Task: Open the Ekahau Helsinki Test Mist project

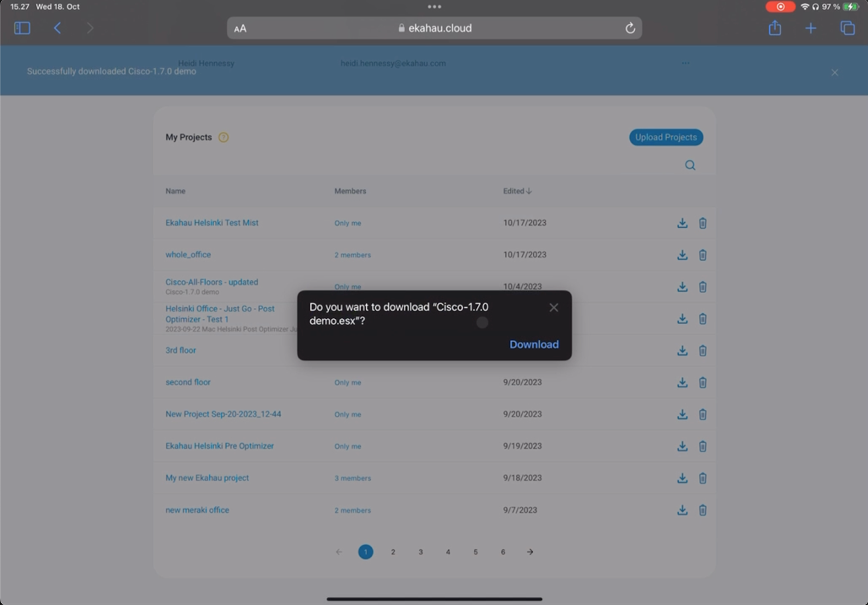Action: pos(212,223)
